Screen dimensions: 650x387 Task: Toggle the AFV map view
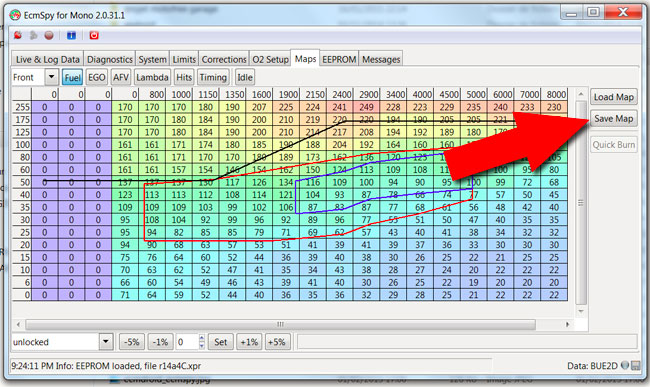[x=121, y=77]
